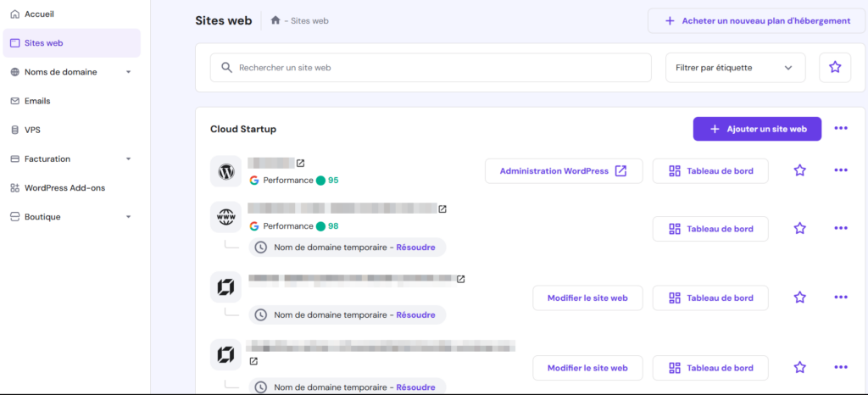This screenshot has height=395, width=868.
Task: Click the home icon in the breadcrumb
Action: click(x=275, y=20)
